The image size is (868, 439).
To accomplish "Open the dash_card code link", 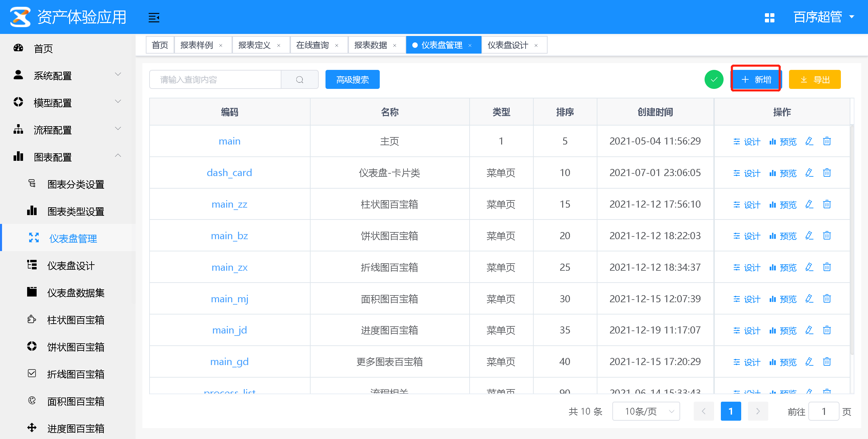I will click(x=230, y=173).
